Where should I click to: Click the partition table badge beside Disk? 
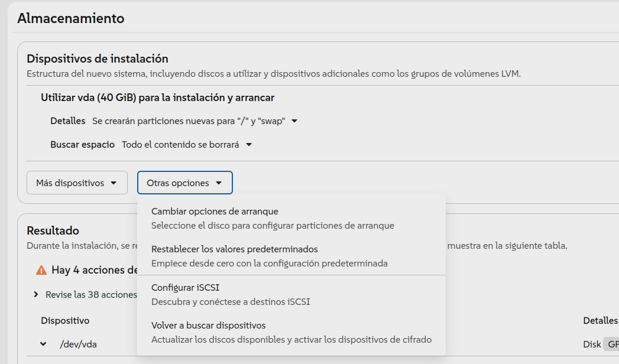[611, 344]
